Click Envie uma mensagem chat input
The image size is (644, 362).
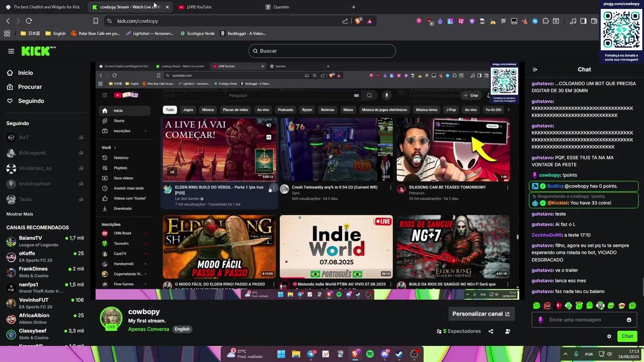585,320
